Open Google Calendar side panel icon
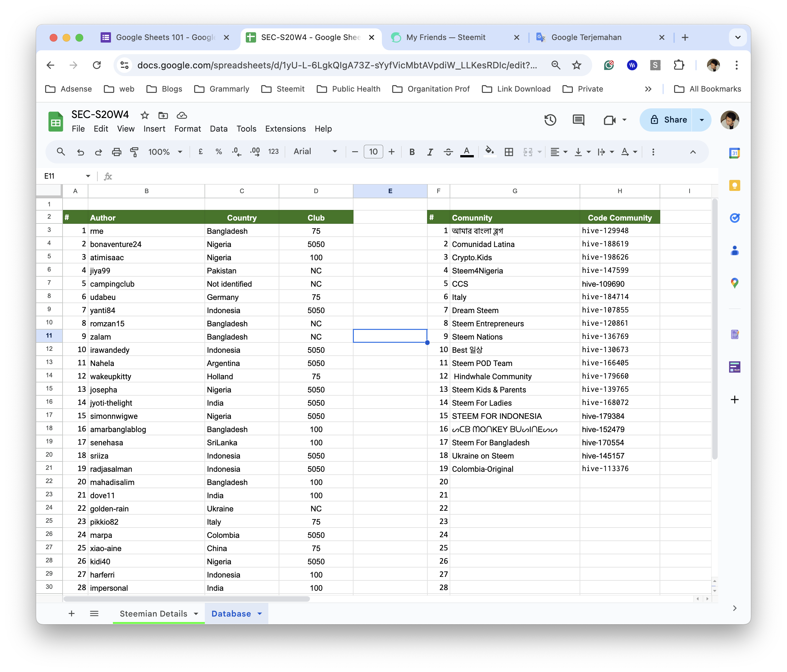 click(734, 153)
